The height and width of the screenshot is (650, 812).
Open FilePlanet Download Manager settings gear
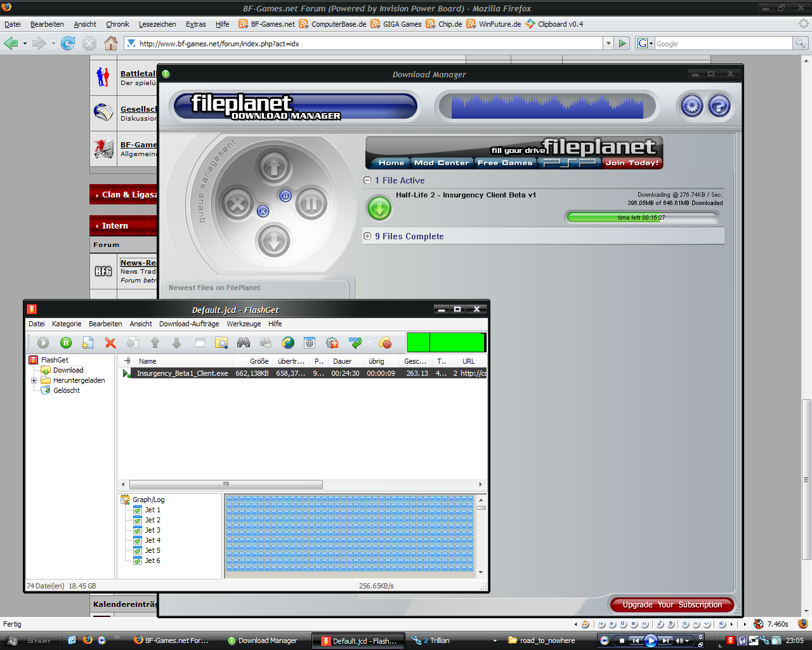(x=692, y=105)
